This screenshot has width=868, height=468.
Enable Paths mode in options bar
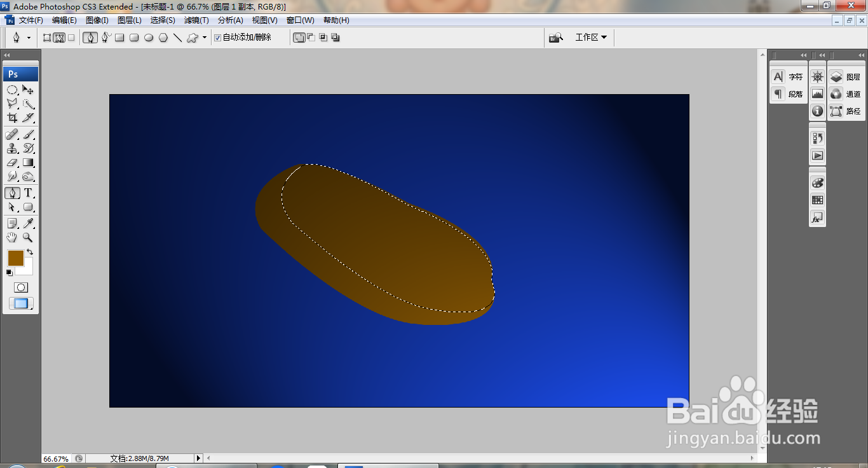pyautogui.click(x=59, y=38)
